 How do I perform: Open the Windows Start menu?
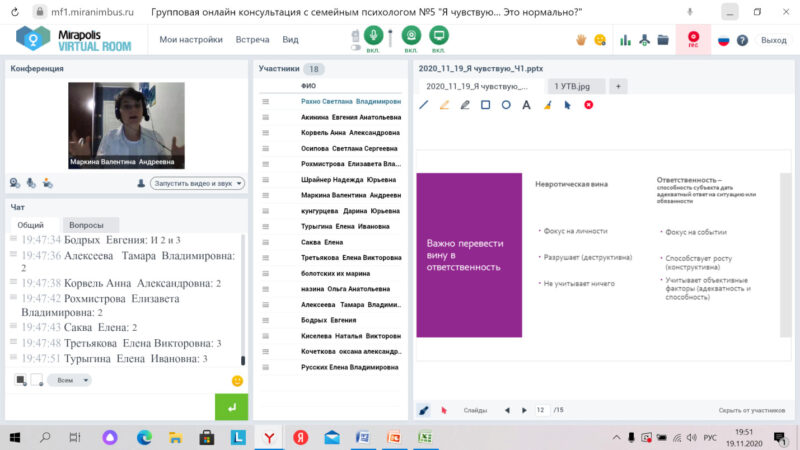click(15, 438)
